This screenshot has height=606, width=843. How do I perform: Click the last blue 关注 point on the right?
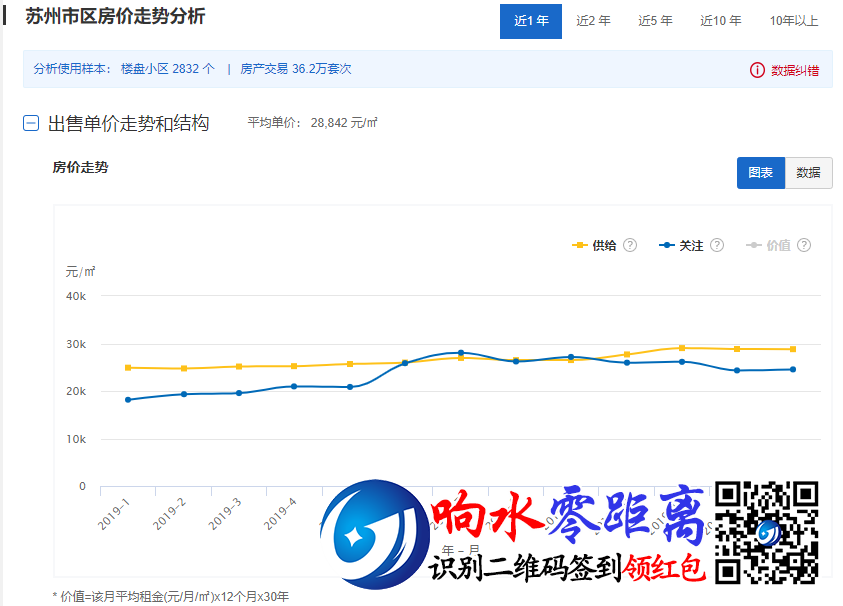(x=793, y=369)
